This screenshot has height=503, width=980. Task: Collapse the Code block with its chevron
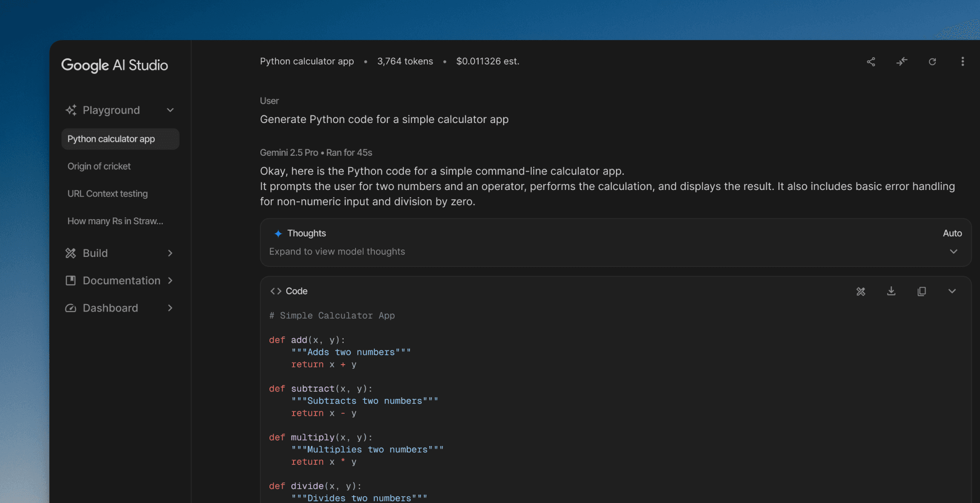[x=952, y=291]
